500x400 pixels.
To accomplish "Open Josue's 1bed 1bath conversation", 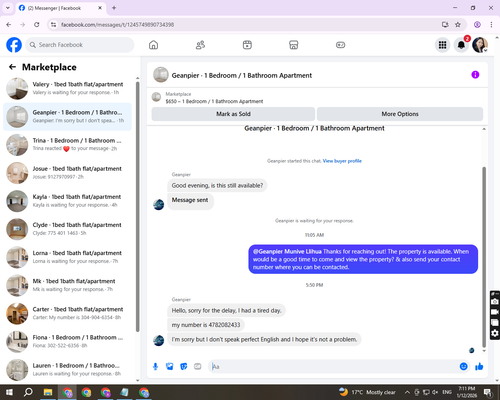I will pos(67,173).
